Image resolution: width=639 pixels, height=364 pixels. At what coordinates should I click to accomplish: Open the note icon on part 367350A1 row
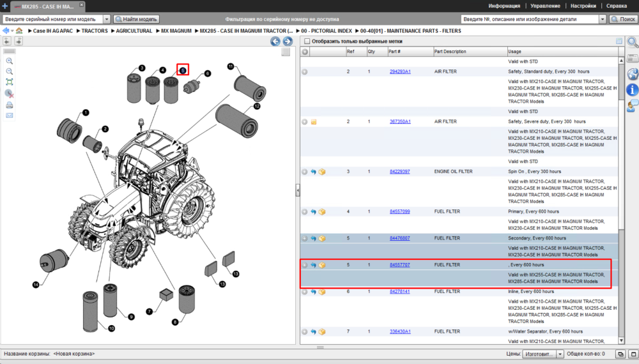[x=314, y=122]
